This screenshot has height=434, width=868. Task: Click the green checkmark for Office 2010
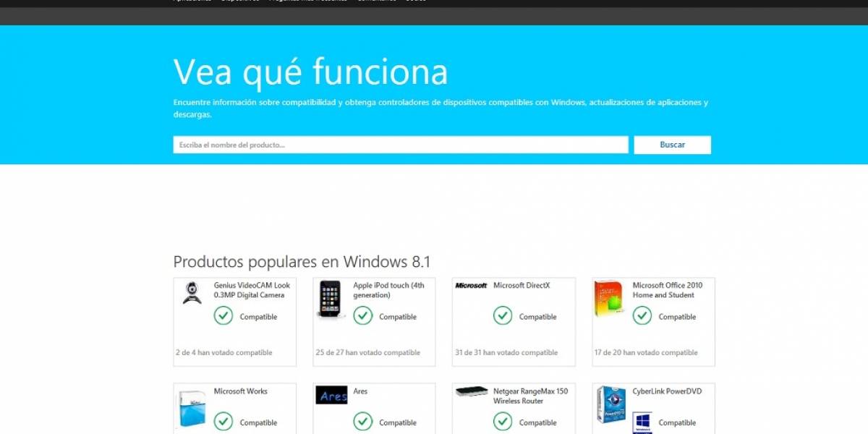(x=642, y=316)
